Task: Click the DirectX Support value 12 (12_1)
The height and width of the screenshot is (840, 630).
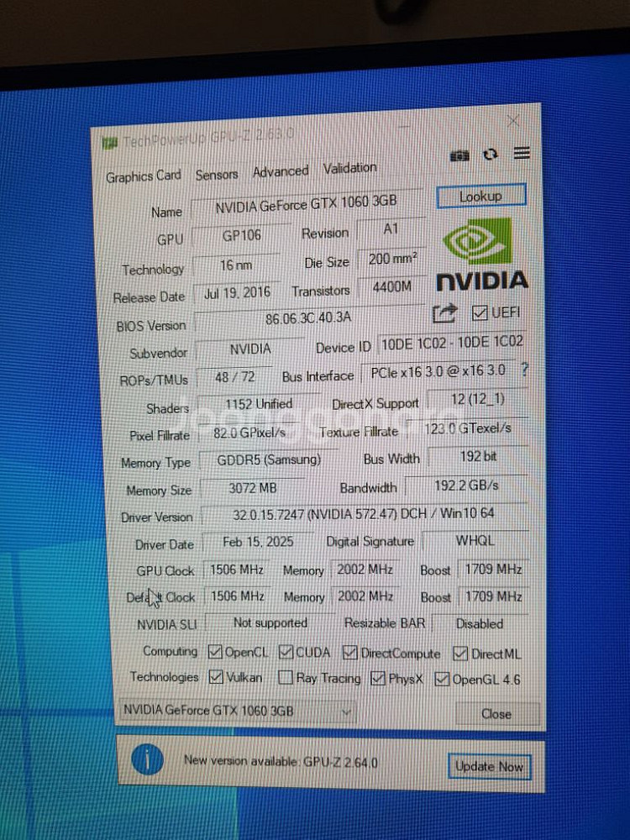Action: pos(477,400)
